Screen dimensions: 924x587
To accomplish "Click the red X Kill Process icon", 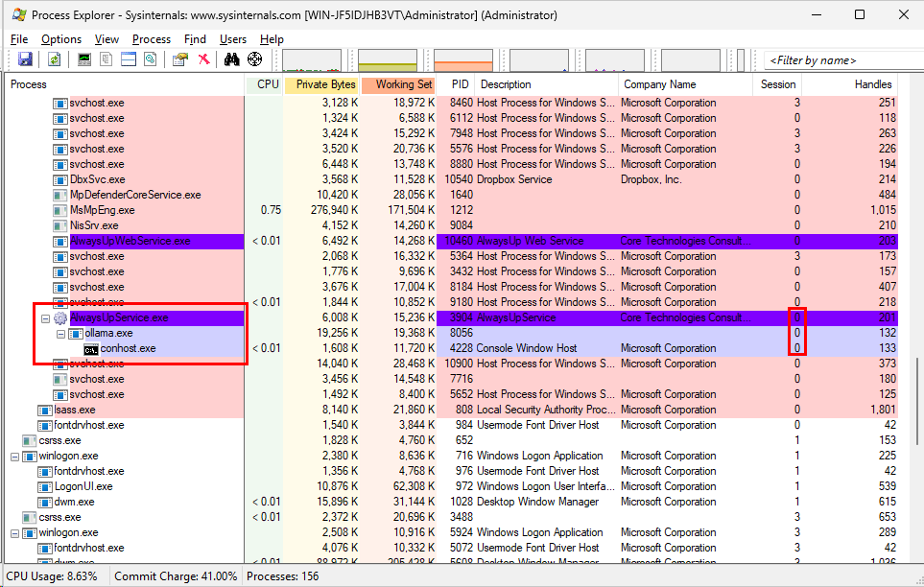I will coord(203,59).
